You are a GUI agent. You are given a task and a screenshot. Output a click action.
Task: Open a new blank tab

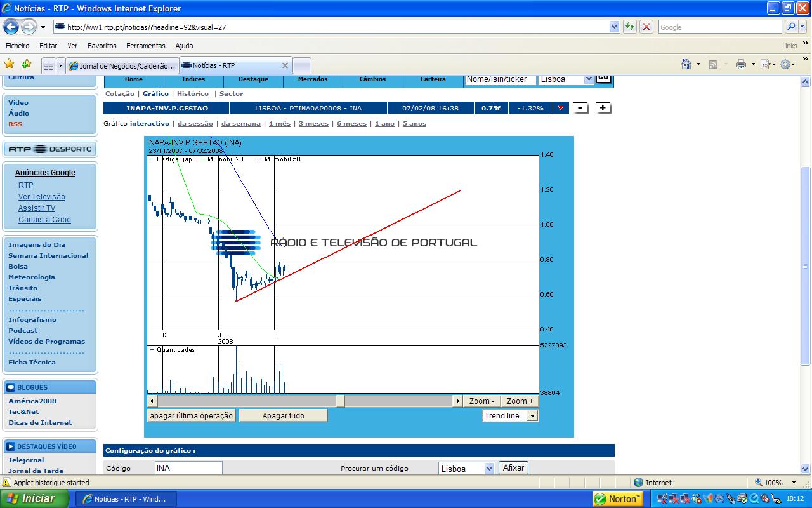click(x=302, y=65)
